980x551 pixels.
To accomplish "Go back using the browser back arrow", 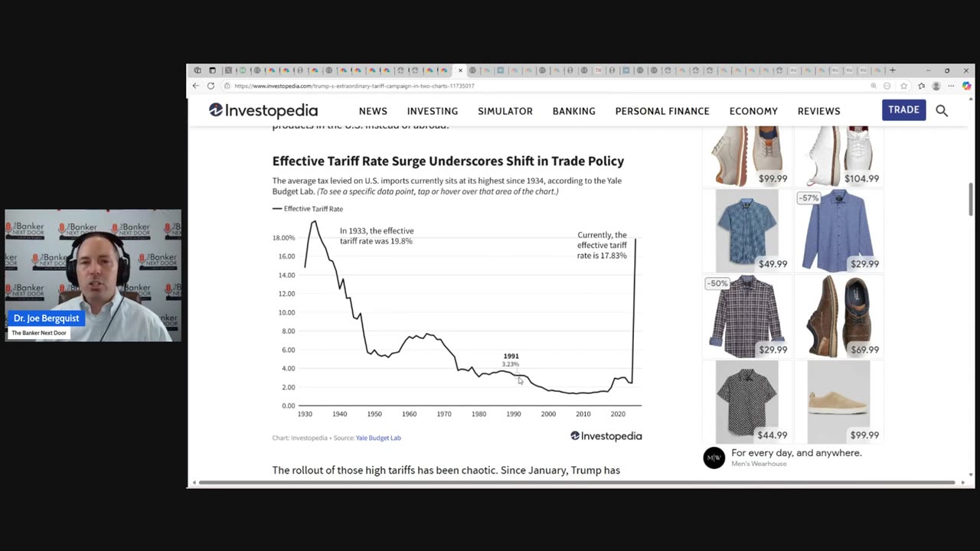I will coord(196,86).
